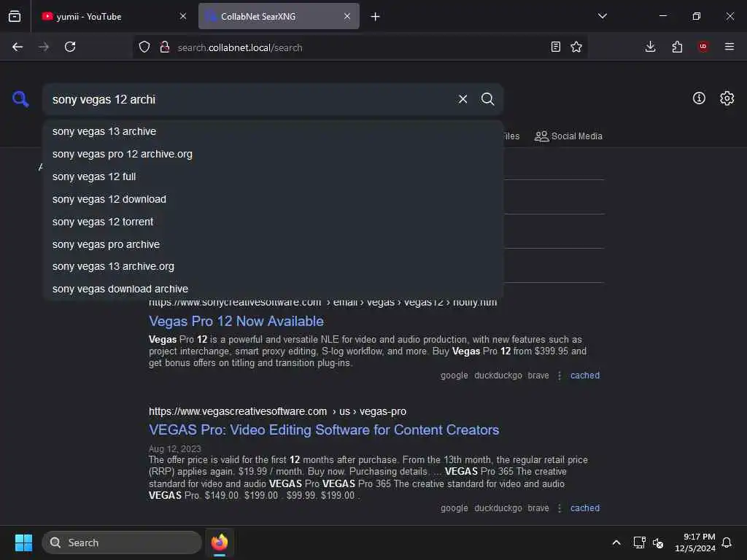Choose suggestion 'sony vegas 13 archive'
The image size is (747, 560).
[x=273, y=131]
